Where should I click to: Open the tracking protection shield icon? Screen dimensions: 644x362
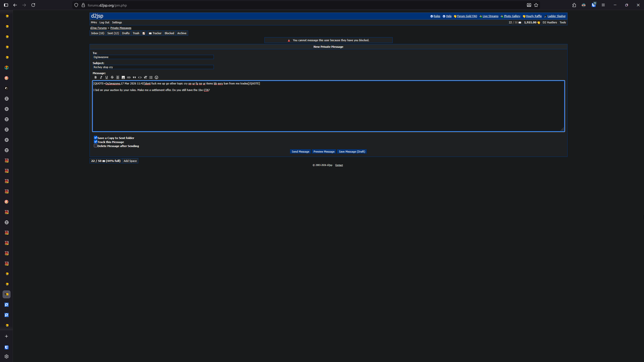(76, 5)
